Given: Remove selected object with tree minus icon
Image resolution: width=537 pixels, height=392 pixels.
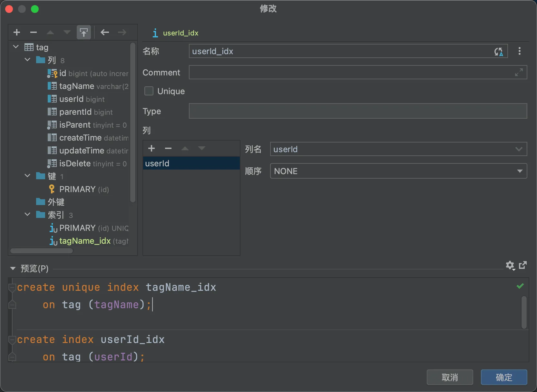Looking at the screenshot, I should [x=34, y=32].
